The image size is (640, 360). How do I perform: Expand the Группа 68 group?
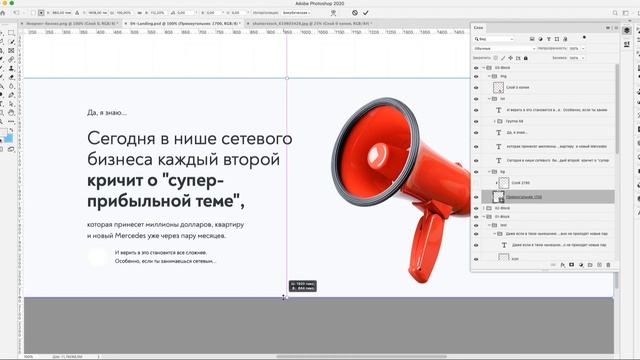click(495, 121)
